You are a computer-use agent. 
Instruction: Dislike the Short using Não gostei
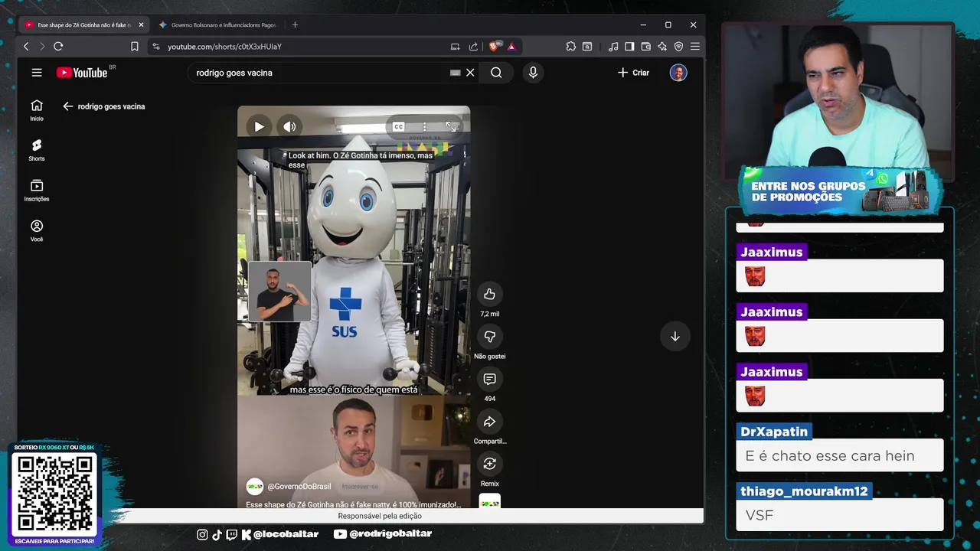(489, 337)
